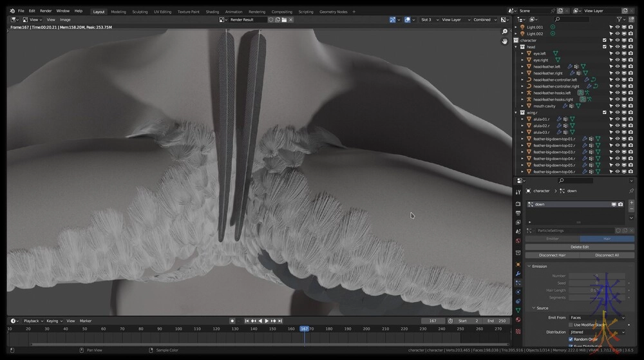Collapse the Emission panel
The image size is (644, 360).
pyautogui.click(x=529, y=266)
